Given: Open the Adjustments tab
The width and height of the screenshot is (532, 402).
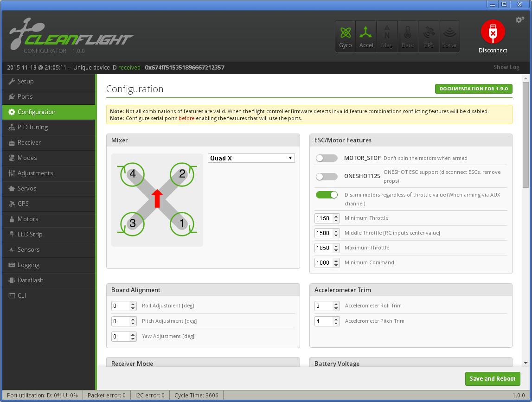Looking at the screenshot, I should [x=49, y=173].
